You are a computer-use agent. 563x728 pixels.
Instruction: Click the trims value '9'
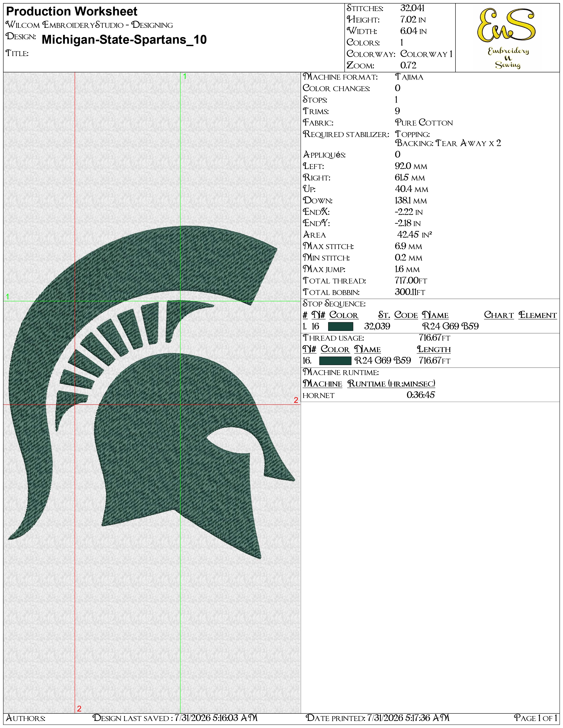pyautogui.click(x=397, y=111)
